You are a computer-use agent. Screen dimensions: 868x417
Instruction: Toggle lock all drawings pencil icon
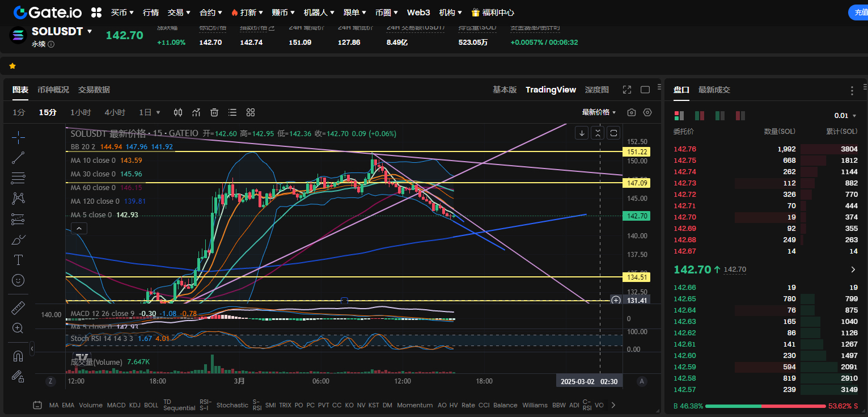click(18, 376)
